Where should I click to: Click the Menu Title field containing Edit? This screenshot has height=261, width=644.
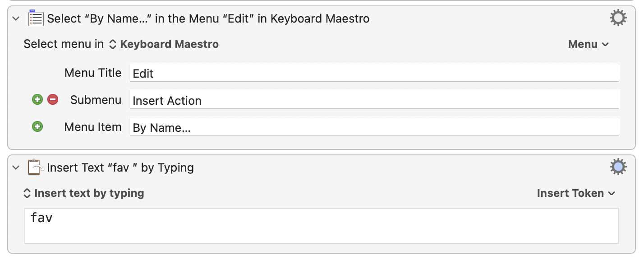tap(374, 73)
